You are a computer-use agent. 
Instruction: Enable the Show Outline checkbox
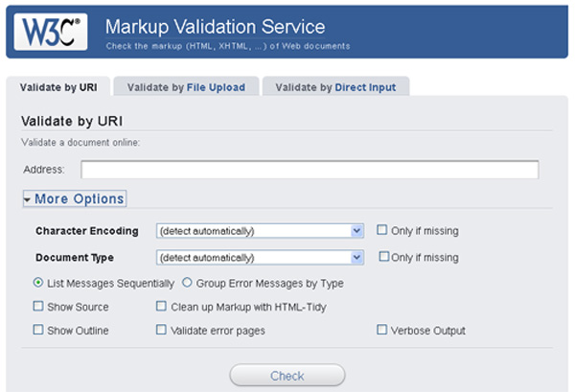point(38,330)
